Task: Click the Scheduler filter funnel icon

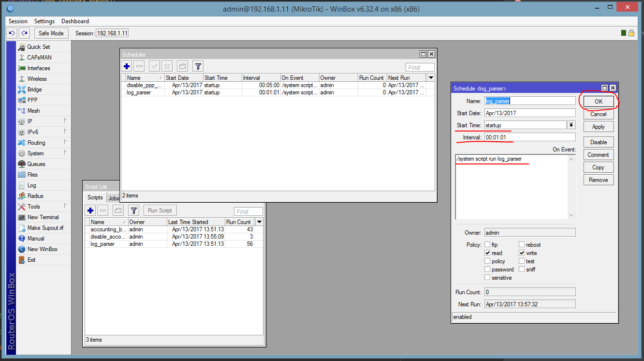Action: point(198,66)
